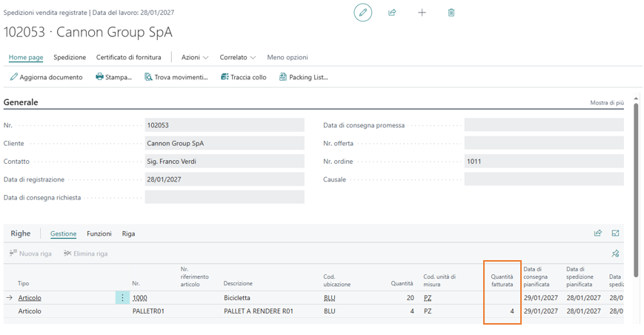Click the share icon in Righe section
Screen dimensions: 644x335
tap(597, 233)
